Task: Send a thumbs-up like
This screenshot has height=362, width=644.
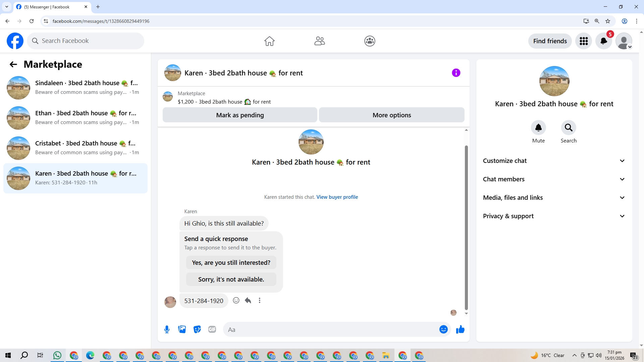Action: point(460,329)
